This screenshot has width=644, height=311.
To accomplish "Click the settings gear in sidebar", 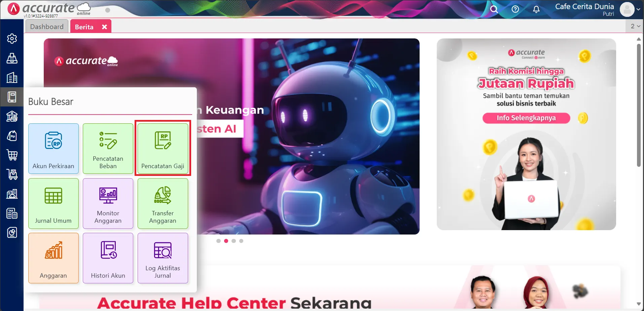I will (x=12, y=39).
